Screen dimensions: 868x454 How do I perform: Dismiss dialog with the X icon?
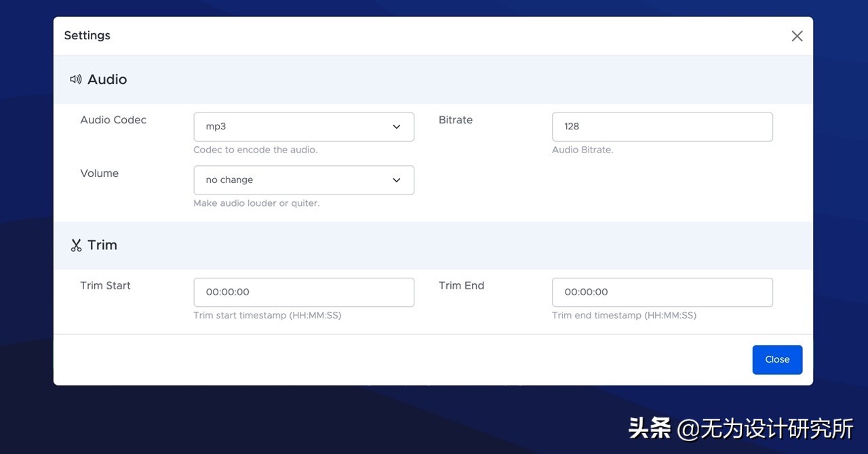click(797, 36)
